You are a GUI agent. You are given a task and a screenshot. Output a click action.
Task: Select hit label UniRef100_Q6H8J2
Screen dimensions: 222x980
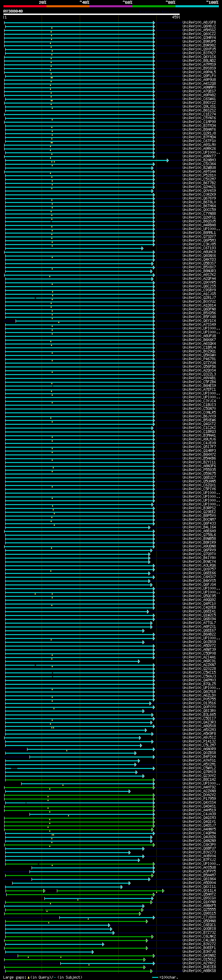click(x=199, y=26)
